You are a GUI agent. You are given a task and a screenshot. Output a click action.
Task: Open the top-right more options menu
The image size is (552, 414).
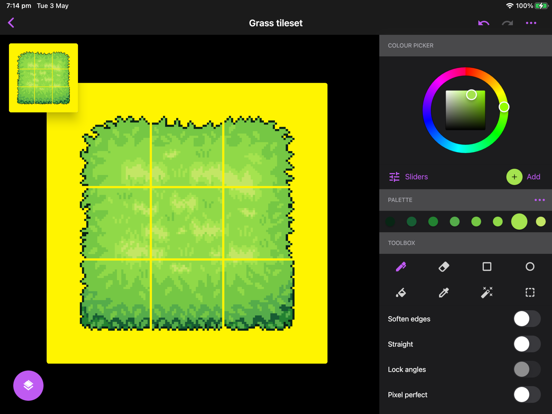pyautogui.click(x=531, y=23)
